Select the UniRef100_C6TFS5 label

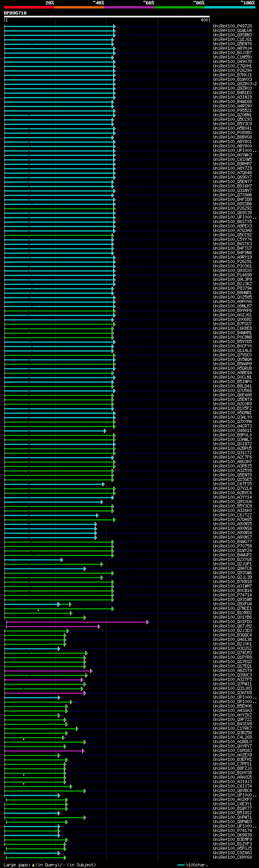click(232, 484)
